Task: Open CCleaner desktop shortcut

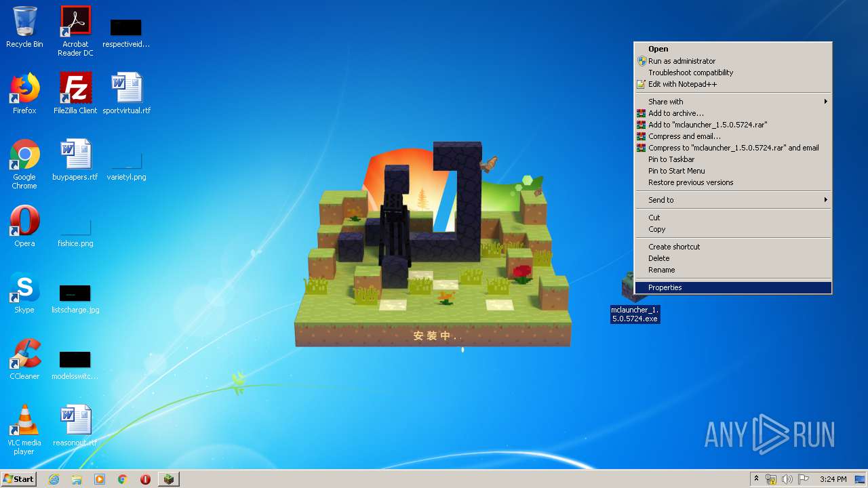Action: 24,359
